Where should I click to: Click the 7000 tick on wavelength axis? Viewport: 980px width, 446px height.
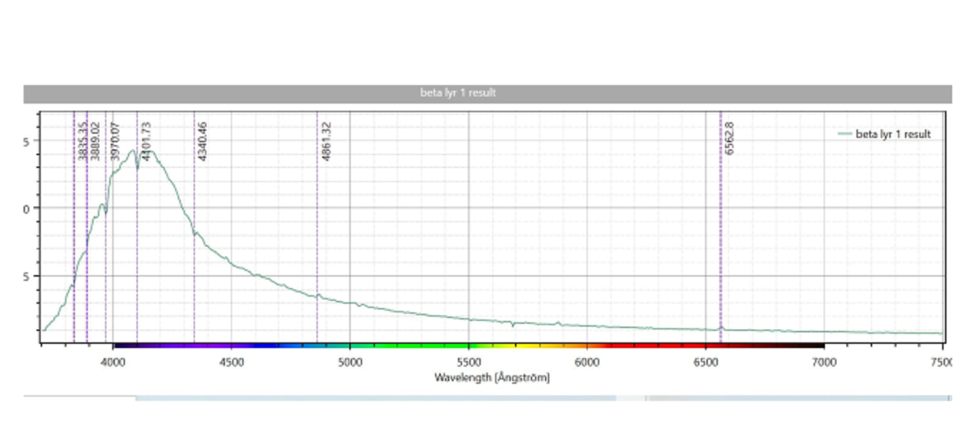tap(824, 362)
